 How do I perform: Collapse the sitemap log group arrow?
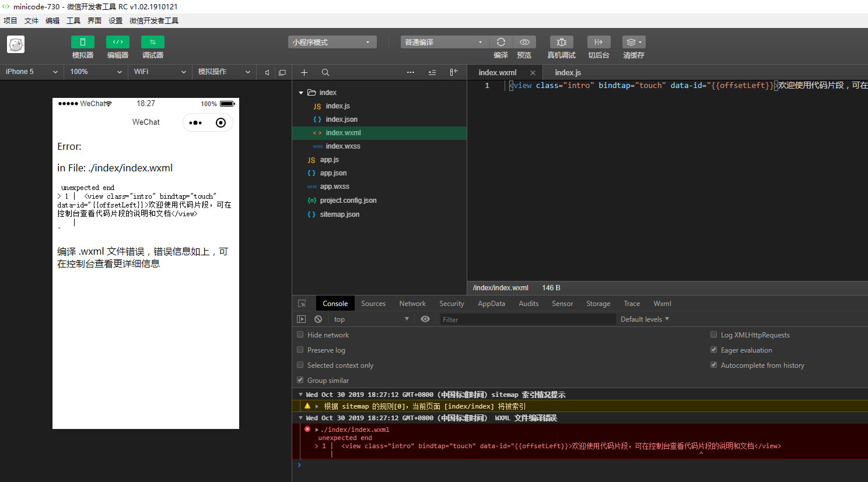pos(300,395)
